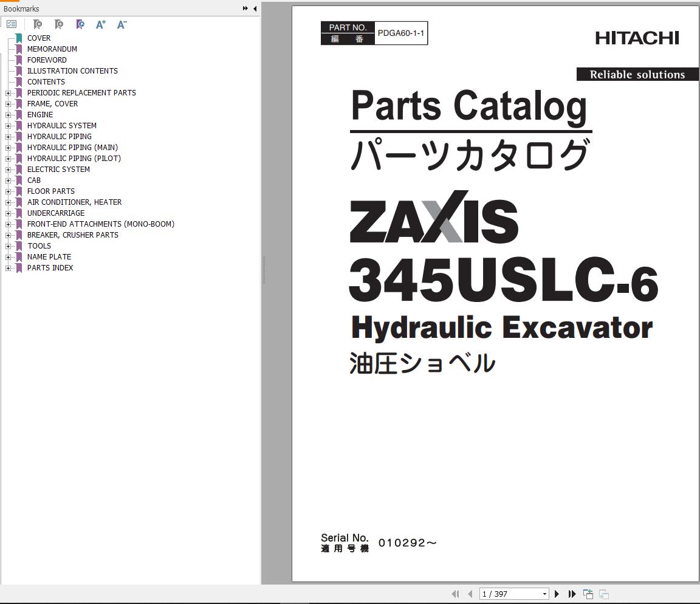Select the FOREWORD bookmark

pyautogui.click(x=47, y=60)
